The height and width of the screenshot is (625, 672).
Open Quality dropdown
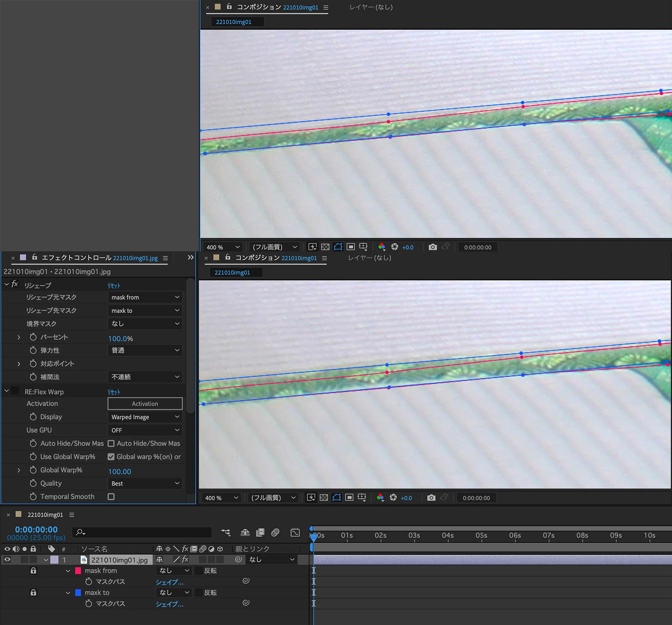click(145, 483)
